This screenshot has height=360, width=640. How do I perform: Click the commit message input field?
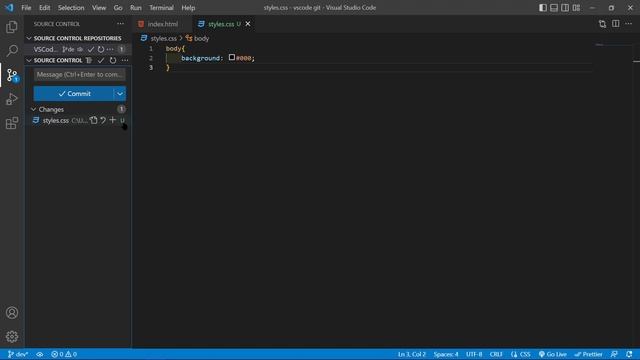click(x=80, y=75)
